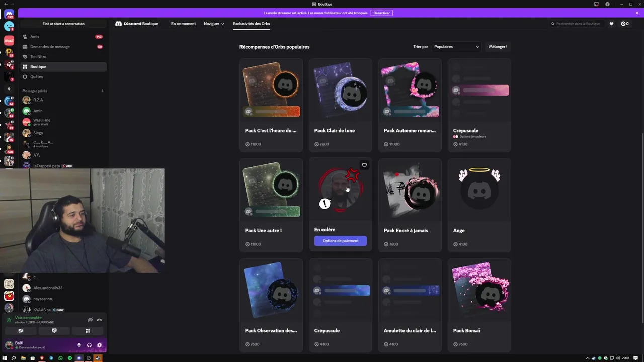
Task: Open the Orbs balance showing 0
Action: (625, 24)
